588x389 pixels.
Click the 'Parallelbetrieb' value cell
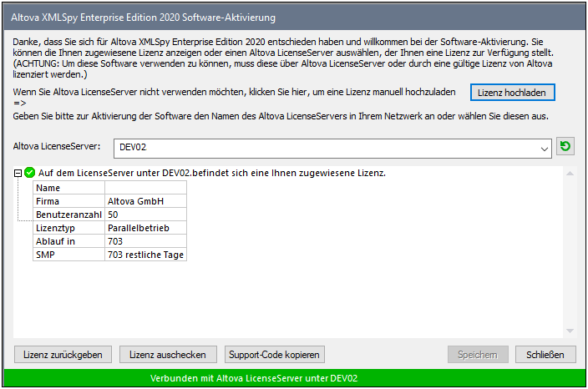(145, 228)
